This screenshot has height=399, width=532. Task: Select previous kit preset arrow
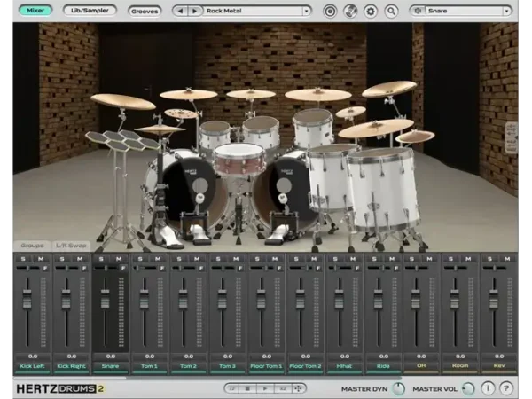(x=180, y=11)
